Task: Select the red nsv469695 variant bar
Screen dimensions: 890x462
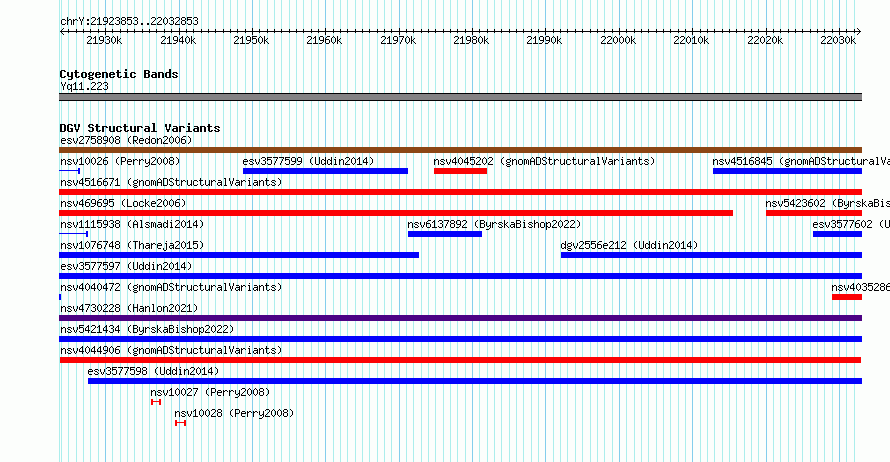Action: pos(396,213)
